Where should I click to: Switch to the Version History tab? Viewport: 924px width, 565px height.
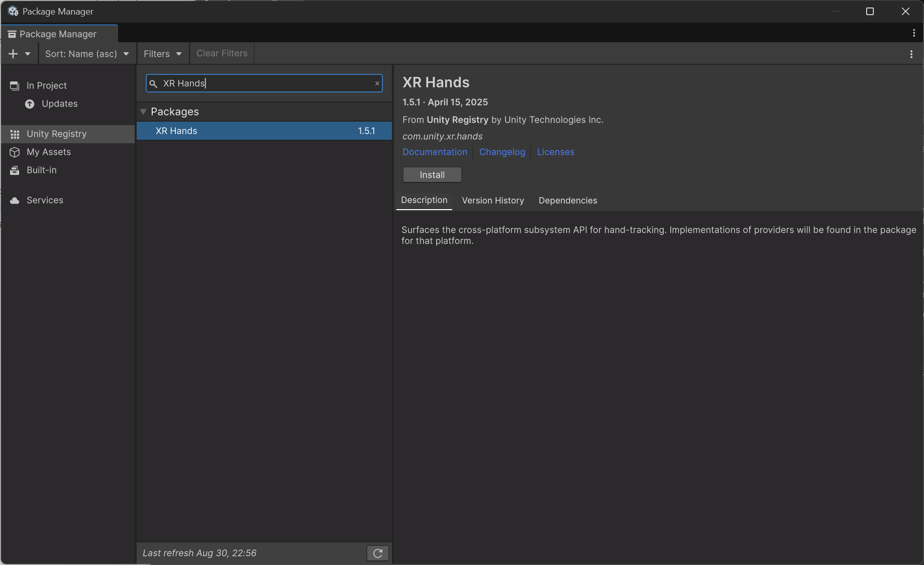click(x=493, y=201)
